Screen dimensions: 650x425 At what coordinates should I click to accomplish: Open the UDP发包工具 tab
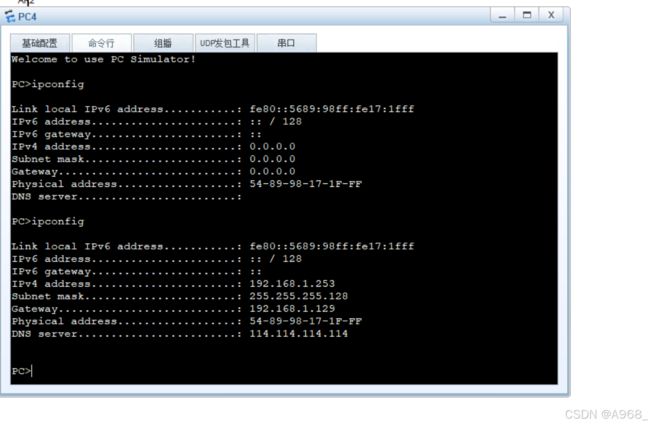click(x=225, y=43)
